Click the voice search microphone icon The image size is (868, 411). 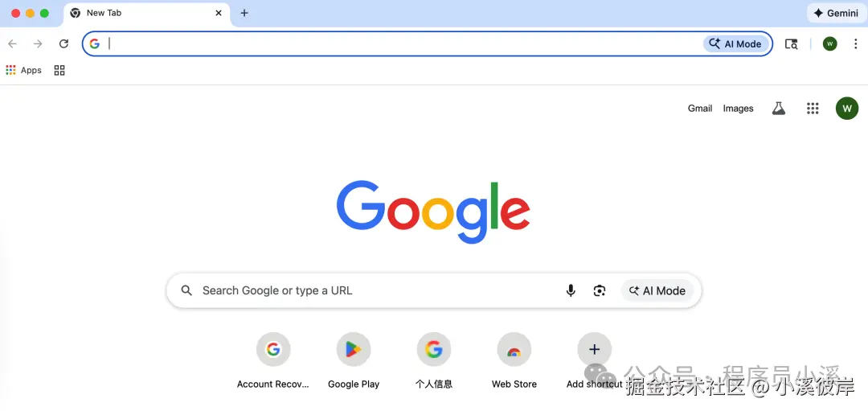(x=570, y=291)
